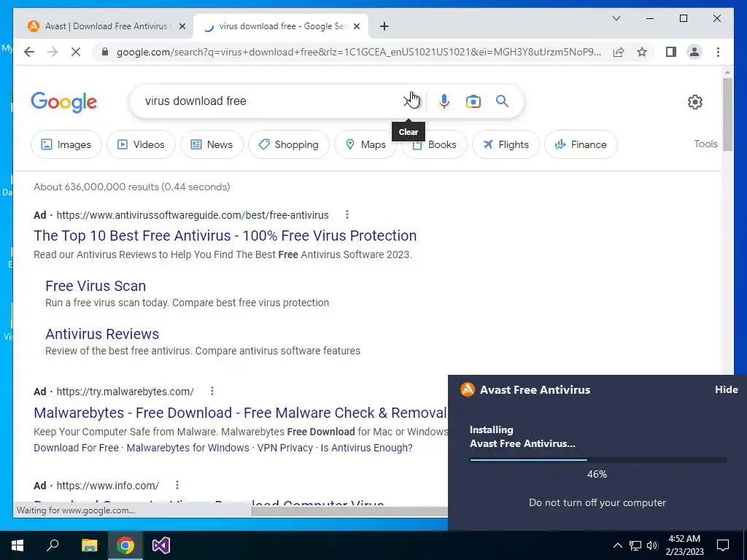Open ad options for www.info.com
Image resolution: width=747 pixels, height=560 pixels.
pos(177,485)
